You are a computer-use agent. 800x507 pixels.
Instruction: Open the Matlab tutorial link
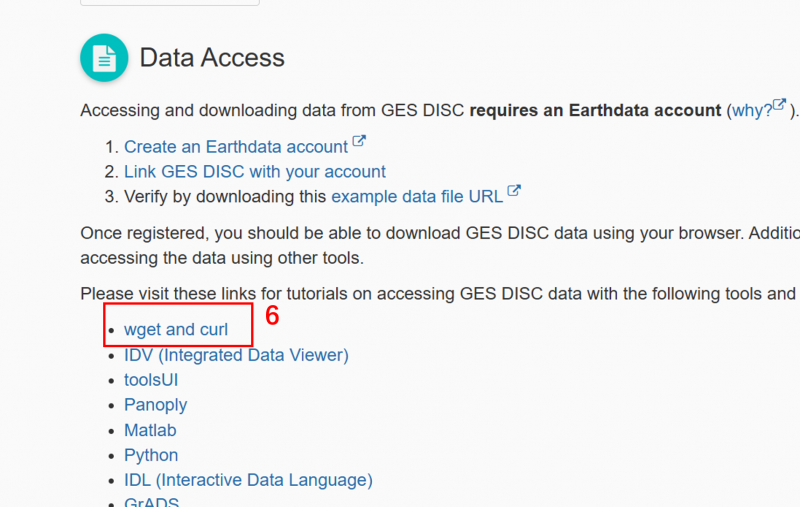[x=150, y=430]
